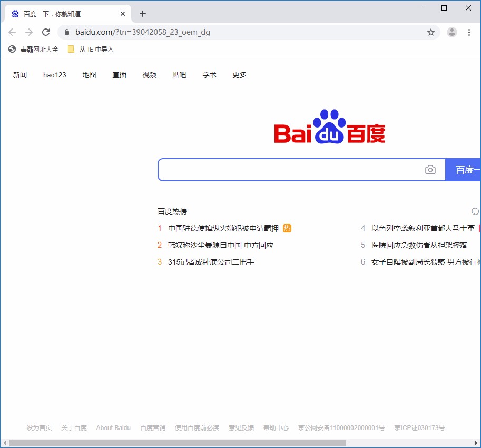
Task: Reload the page with the refresh icon
Action: point(46,32)
